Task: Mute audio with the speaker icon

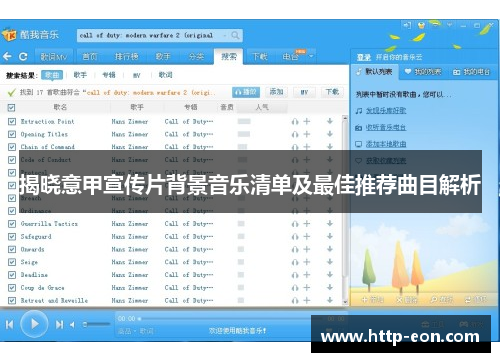Action: coord(72,324)
